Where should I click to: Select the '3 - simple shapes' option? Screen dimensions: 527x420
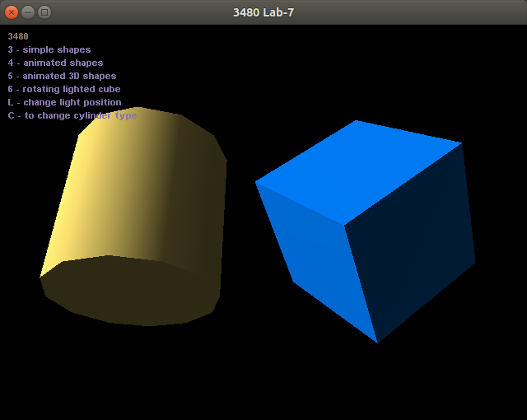(49, 49)
